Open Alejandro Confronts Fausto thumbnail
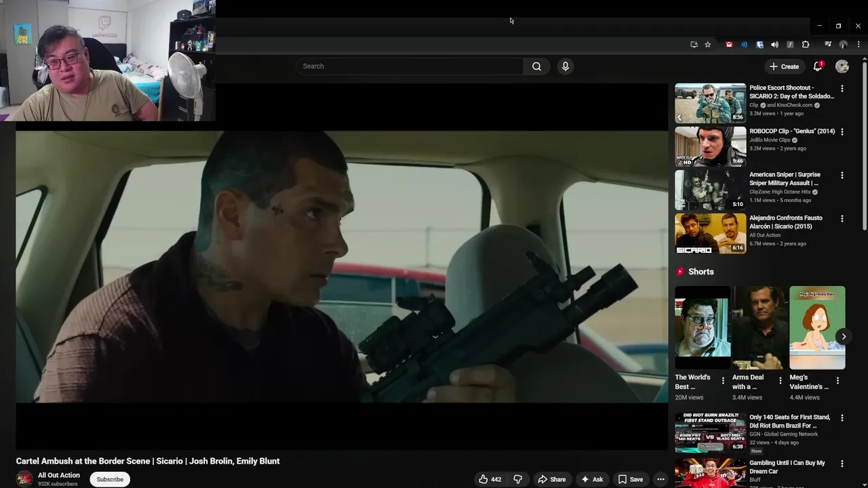 (x=710, y=233)
